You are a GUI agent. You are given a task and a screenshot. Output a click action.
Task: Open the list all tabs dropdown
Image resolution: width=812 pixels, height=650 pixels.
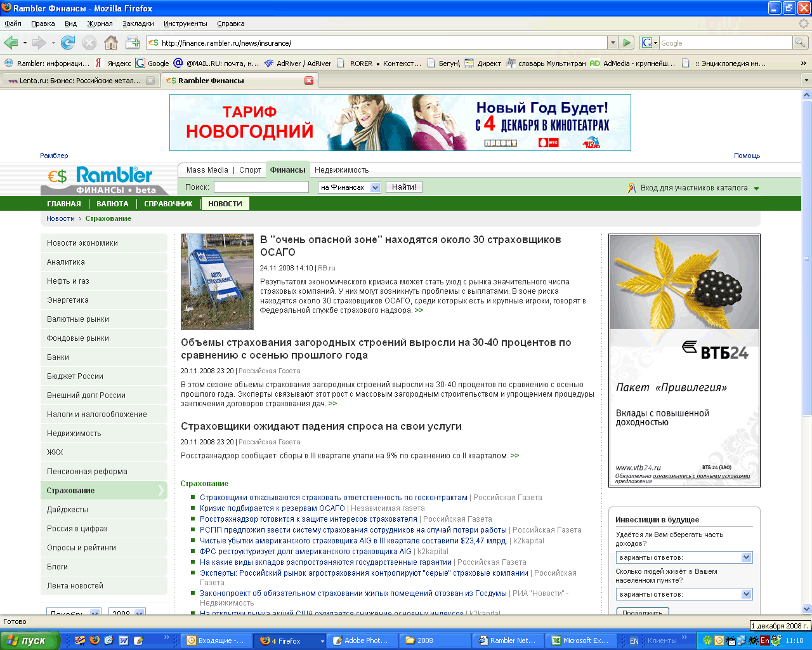[806, 81]
